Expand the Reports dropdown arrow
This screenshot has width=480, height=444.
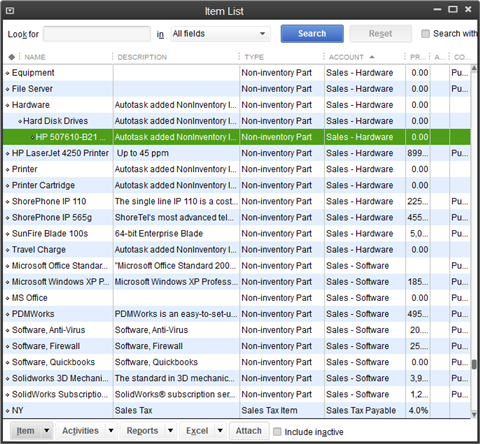170,431
